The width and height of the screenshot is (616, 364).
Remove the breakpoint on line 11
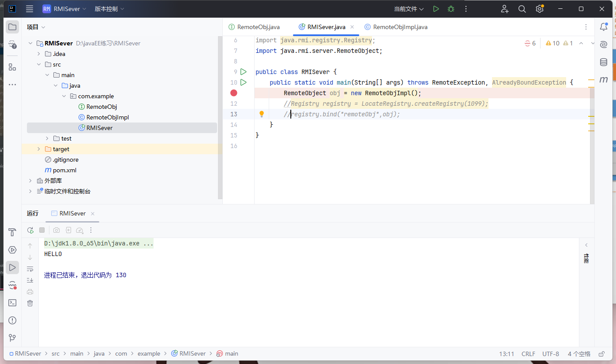point(234,93)
